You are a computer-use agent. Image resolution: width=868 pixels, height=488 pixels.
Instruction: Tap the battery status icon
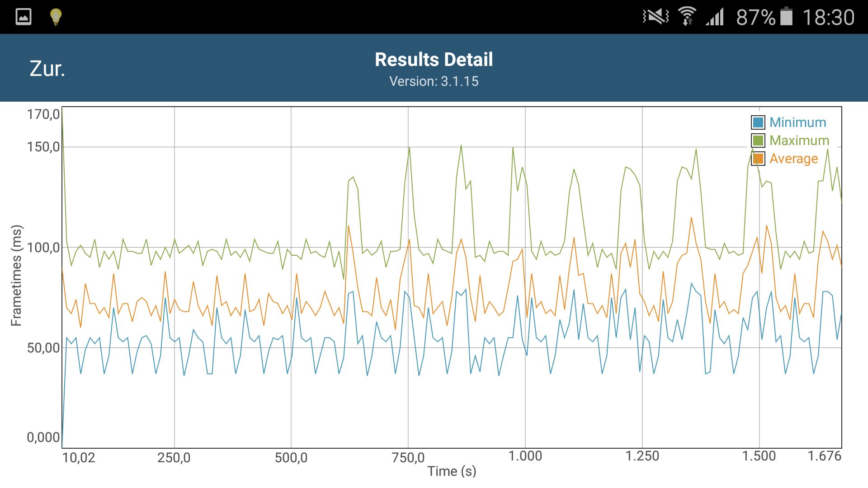coord(787,17)
